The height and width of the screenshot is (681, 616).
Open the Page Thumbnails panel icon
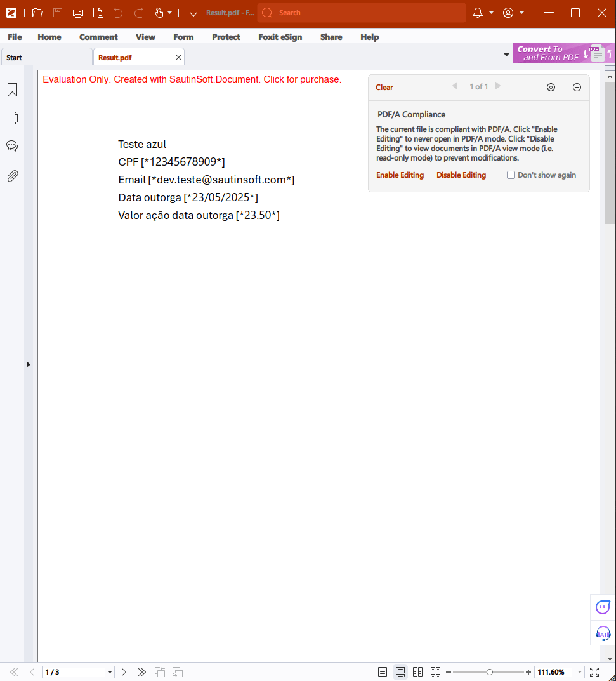pyautogui.click(x=12, y=117)
